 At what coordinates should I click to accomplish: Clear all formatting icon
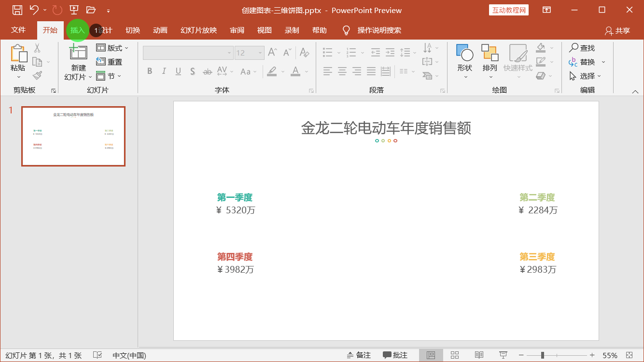tap(304, 52)
